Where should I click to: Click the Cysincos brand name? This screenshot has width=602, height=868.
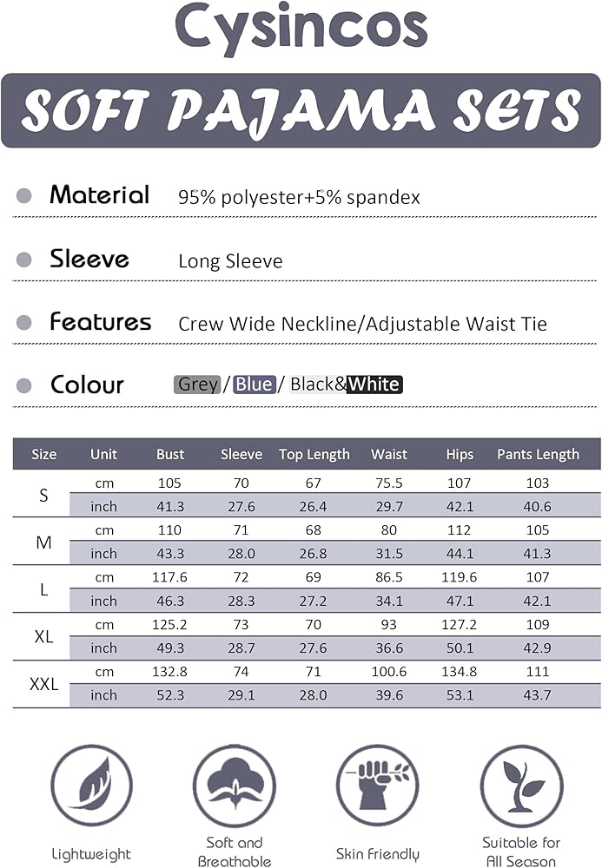(x=301, y=27)
